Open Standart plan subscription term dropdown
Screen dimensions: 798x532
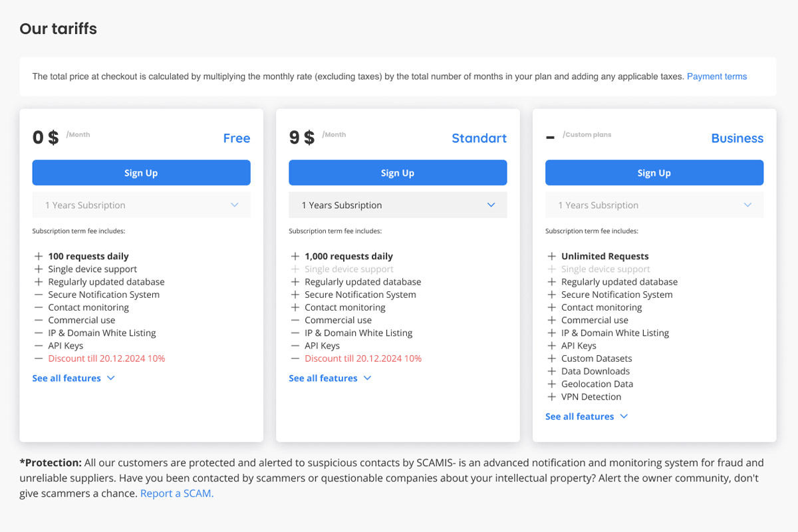tap(398, 205)
